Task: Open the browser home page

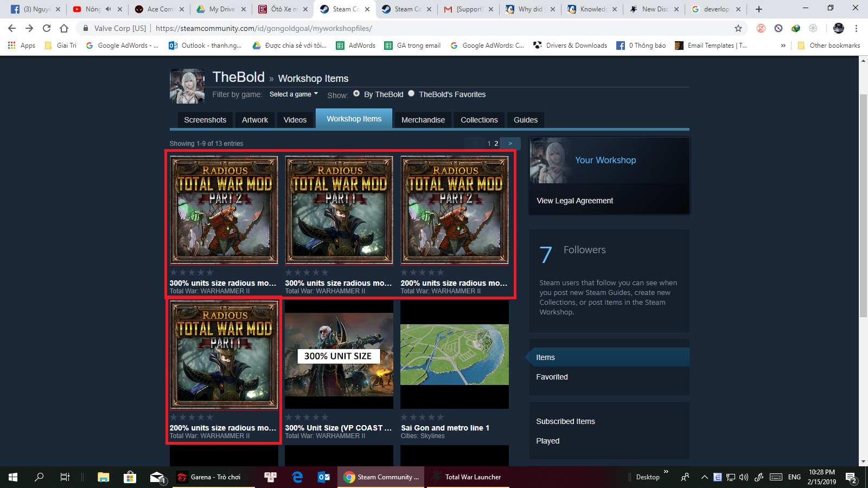Action: (64, 28)
